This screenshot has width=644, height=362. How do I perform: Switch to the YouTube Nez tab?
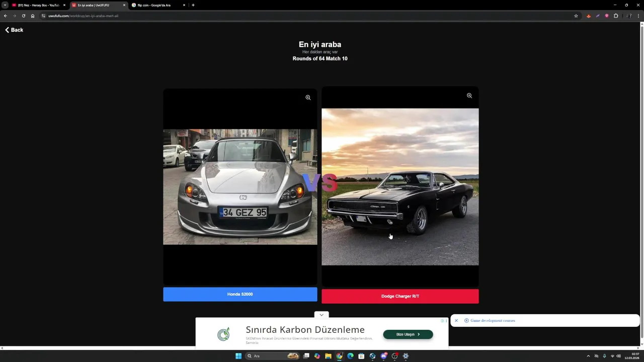click(38, 5)
